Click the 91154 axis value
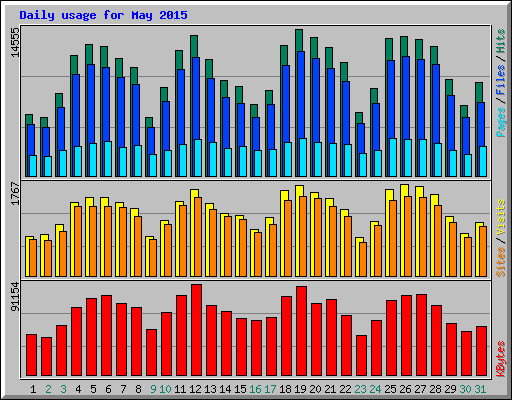The width and height of the screenshot is (512, 400). pos(15,297)
